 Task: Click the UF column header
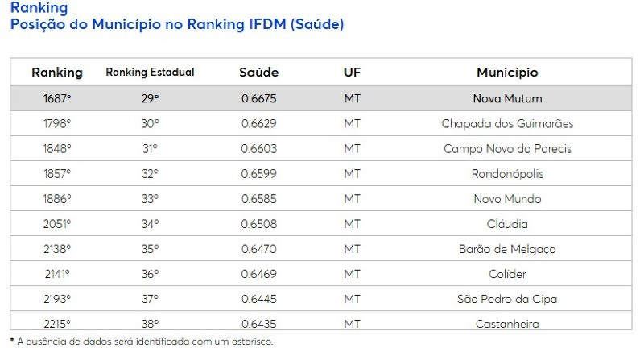coord(352,72)
